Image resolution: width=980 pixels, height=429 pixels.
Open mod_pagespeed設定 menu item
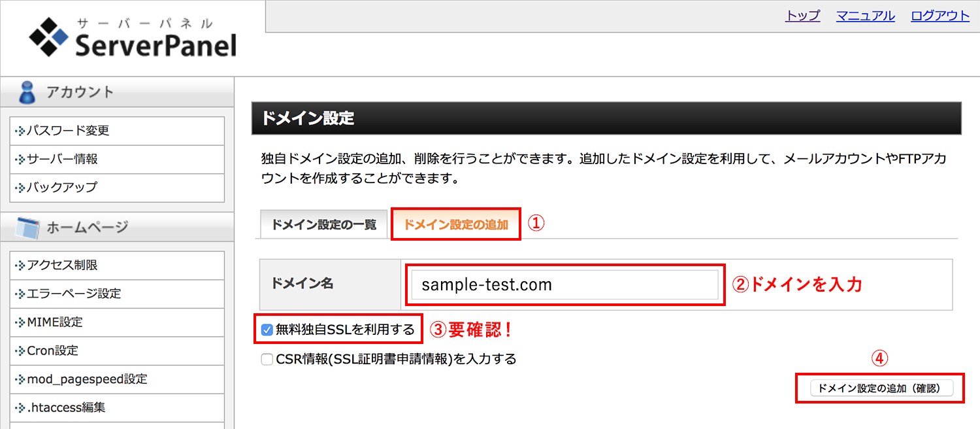(118, 379)
